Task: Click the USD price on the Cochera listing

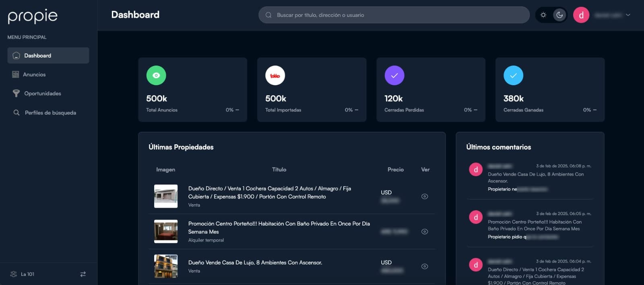Action: (386, 193)
